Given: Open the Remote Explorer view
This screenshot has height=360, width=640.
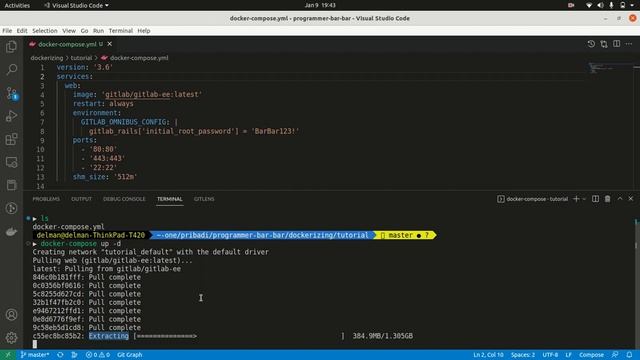Looking at the screenshot, I should (x=11, y=162).
